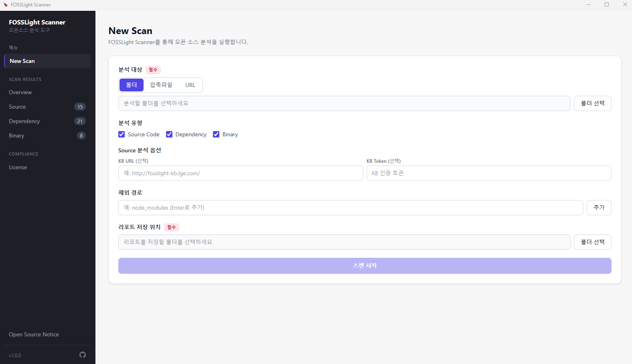
Task: Focus the KB URL input field
Action: coord(241,173)
